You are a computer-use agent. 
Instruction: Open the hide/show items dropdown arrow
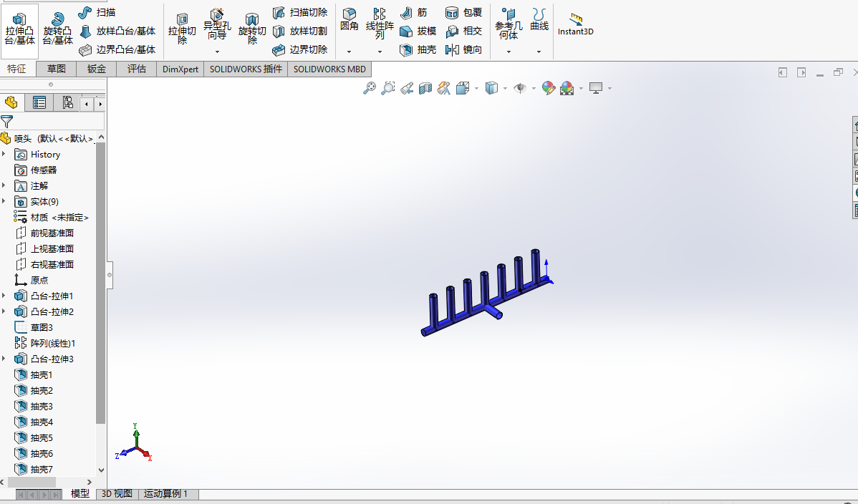point(534,88)
